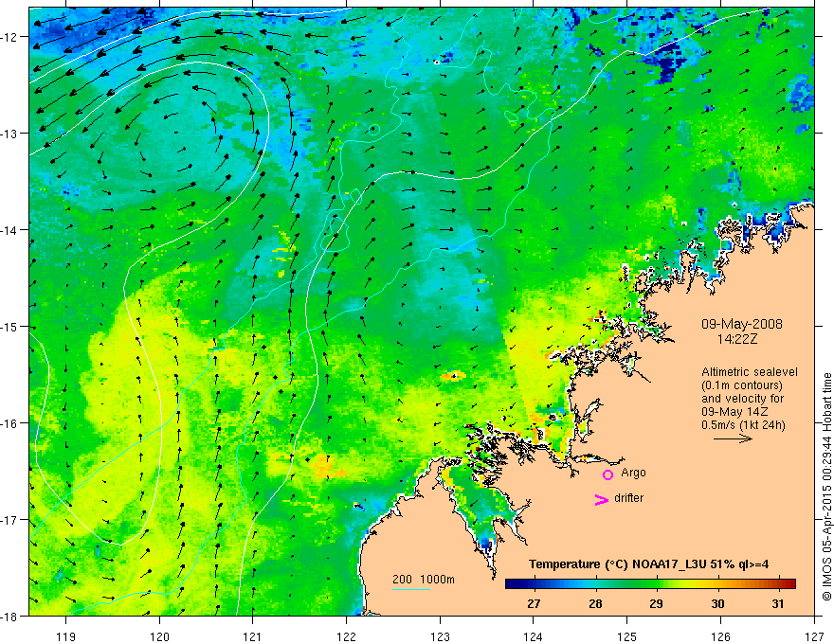Click the '0.5m/s (1kt 24h)' text
The image size is (834, 644).
743,425
